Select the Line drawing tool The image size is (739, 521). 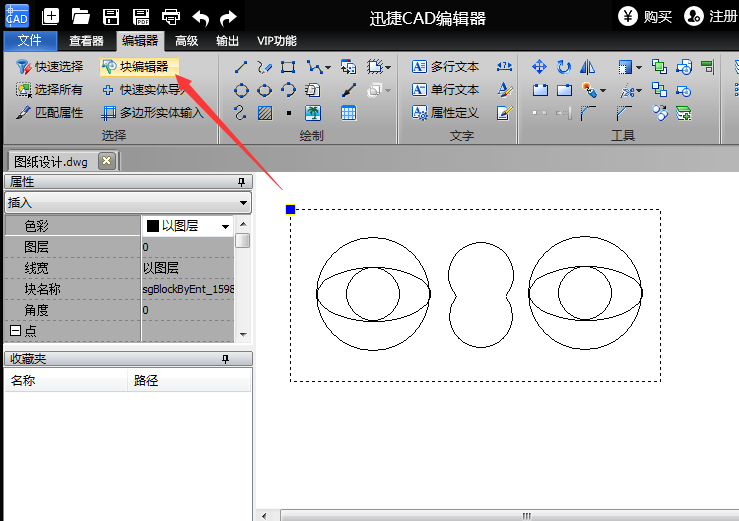click(241, 67)
